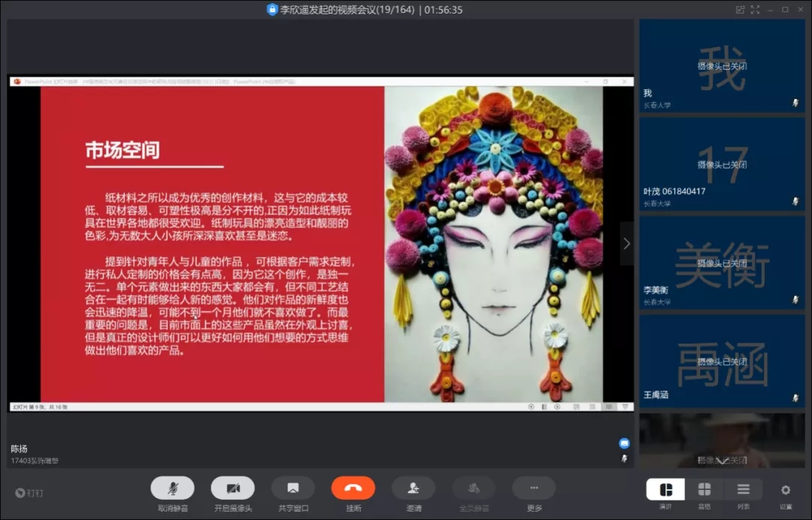
Task: Collapse the participant sidebar with the right chevron
Action: [x=626, y=243]
